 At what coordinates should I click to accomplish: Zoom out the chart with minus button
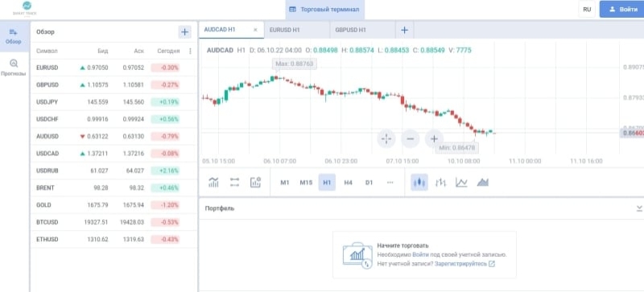click(x=410, y=139)
